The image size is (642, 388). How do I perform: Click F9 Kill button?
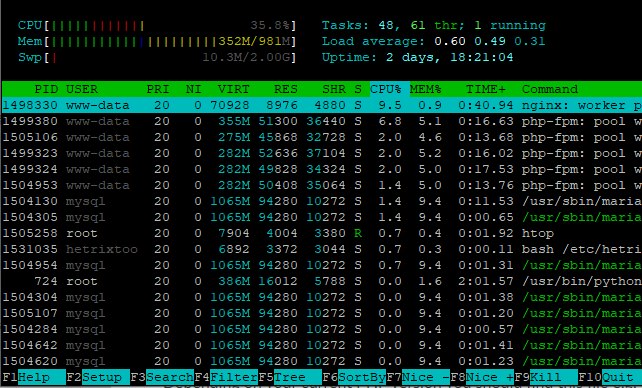(546, 377)
